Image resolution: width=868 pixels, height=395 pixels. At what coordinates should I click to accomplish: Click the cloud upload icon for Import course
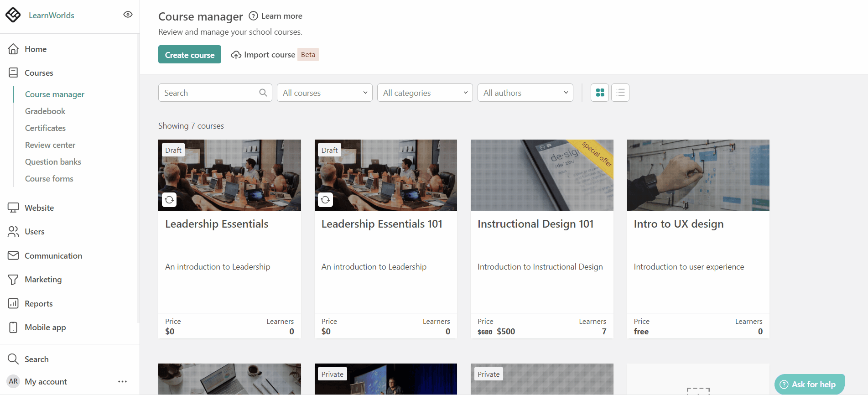point(236,55)
